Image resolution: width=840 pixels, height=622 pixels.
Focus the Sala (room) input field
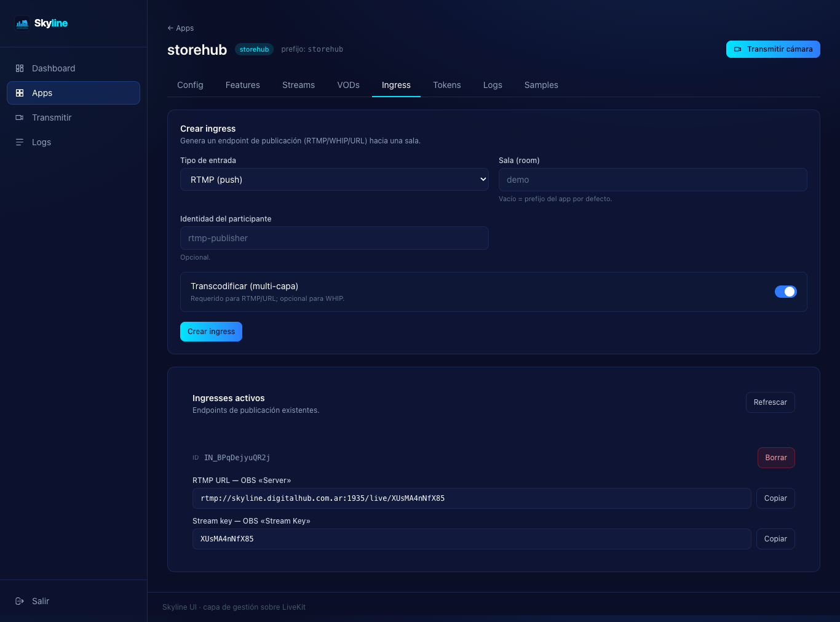pos(653,180)
